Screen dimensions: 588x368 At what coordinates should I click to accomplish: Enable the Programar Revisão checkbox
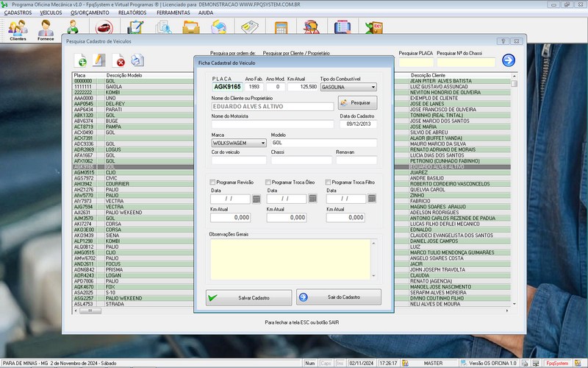(213, 182)
